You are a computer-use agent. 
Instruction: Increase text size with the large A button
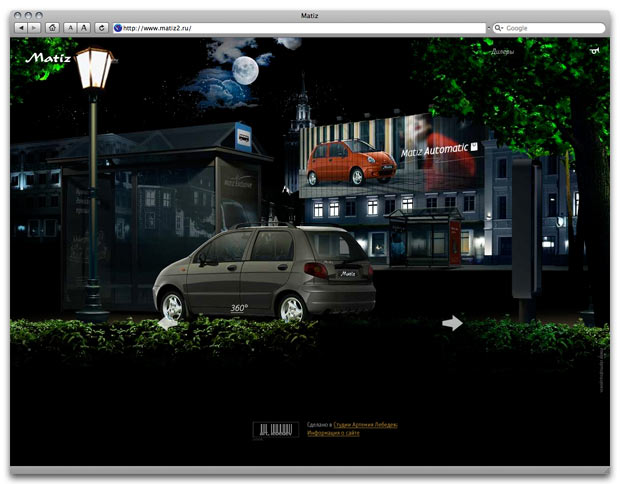click(84, 28)
